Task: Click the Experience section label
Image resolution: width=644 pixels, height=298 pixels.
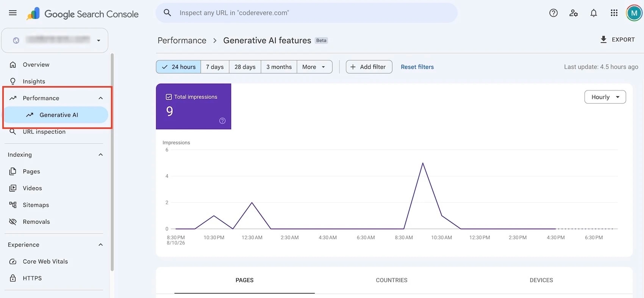Action: 23,245
